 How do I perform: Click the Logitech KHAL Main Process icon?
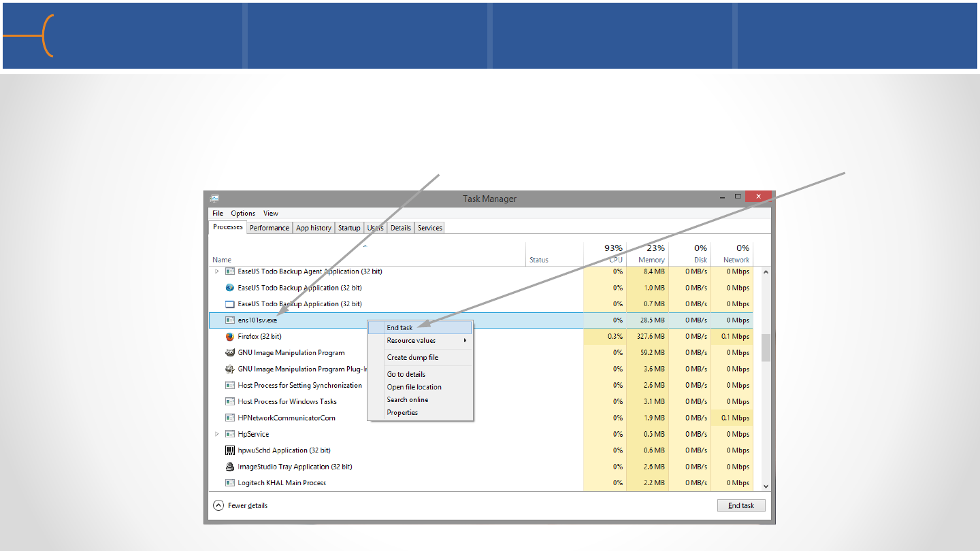[x=230, y=483]
